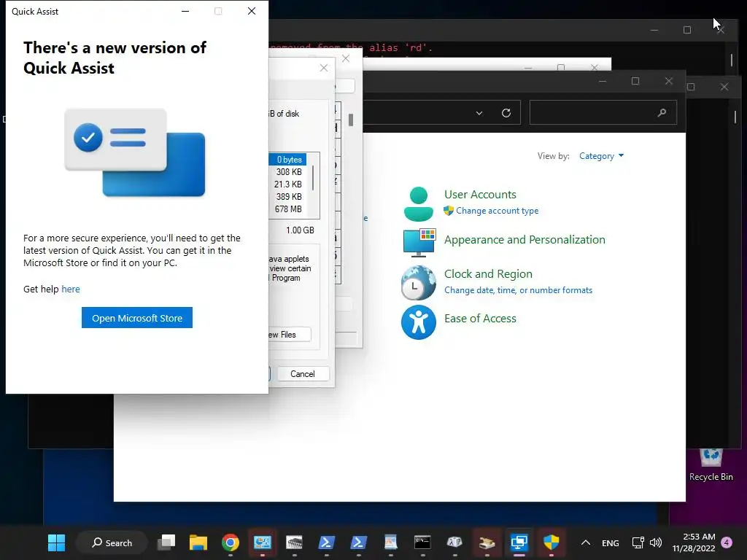Viewport: 747px width, 560px height.
Task: Click the file list scrollbar in cleanup dialog
Action: coord(313,177)
